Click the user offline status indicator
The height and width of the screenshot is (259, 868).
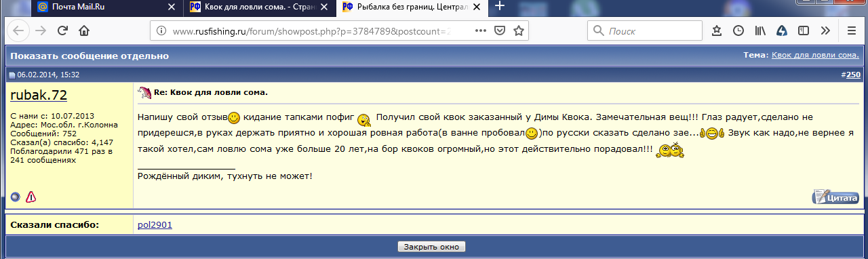coord(16,197)
